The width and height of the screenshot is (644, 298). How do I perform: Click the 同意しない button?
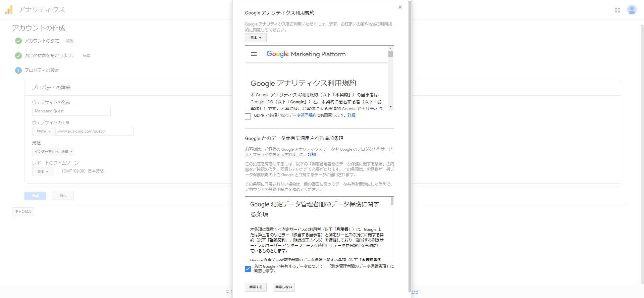pyautogui.click(x=284, y=287)
